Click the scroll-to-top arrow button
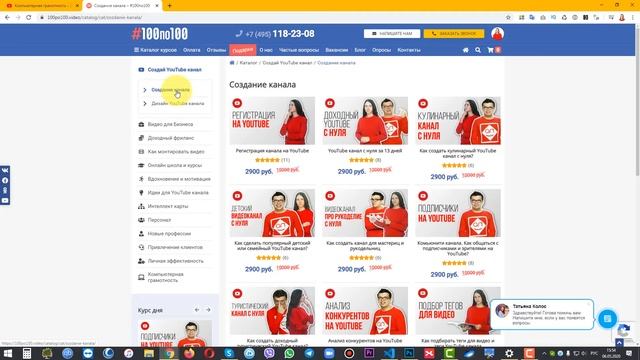The image size is (640, 360). [619, 343]
